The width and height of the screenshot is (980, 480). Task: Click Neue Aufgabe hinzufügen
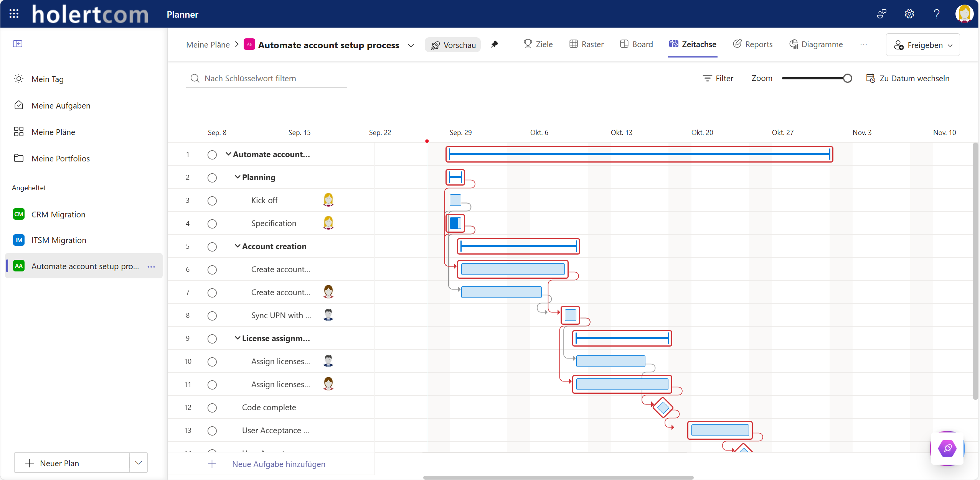tap(279, 464)
